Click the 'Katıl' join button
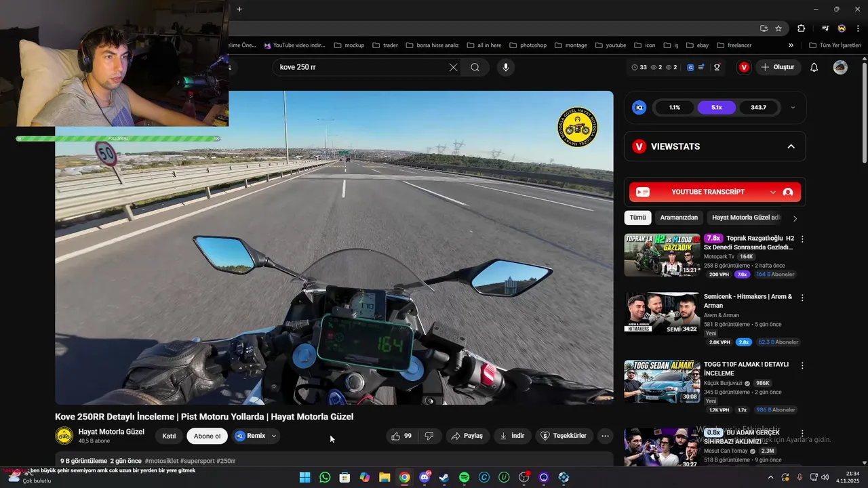 click(169, 436)
